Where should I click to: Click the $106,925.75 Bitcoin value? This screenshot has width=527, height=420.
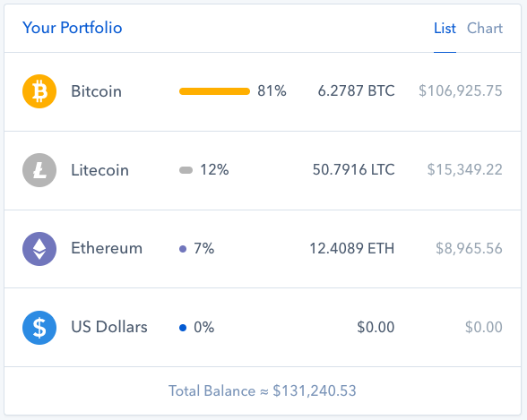461,91
